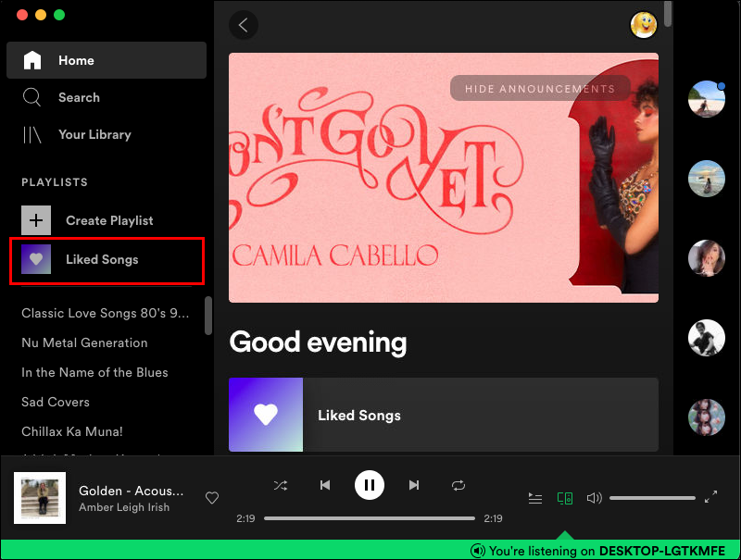Open the user profile avatar menu

pos(644,25)
